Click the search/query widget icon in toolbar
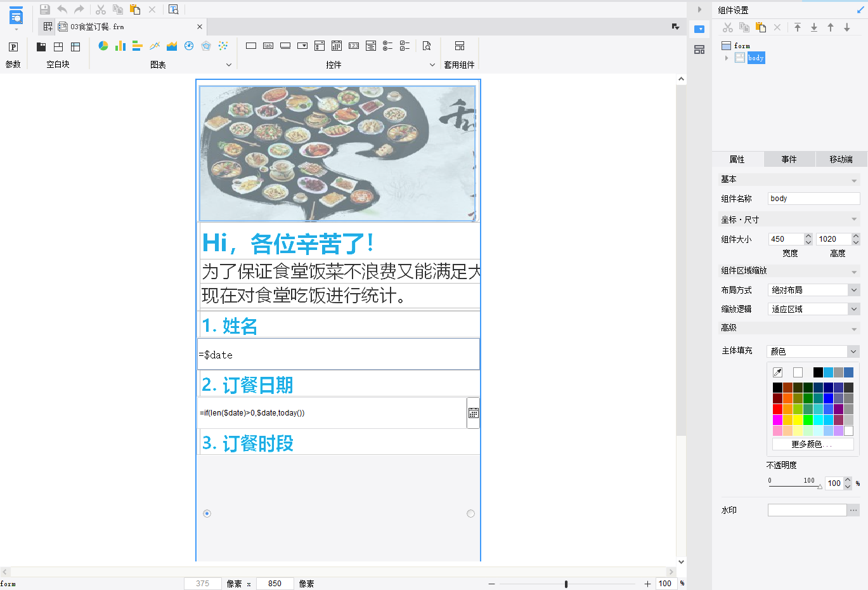 [427, 46]
